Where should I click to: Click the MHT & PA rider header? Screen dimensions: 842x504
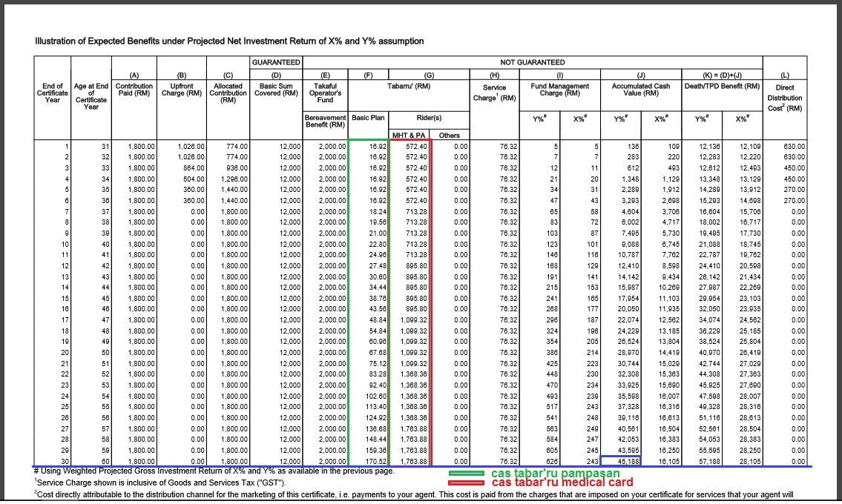coord(409,136)
